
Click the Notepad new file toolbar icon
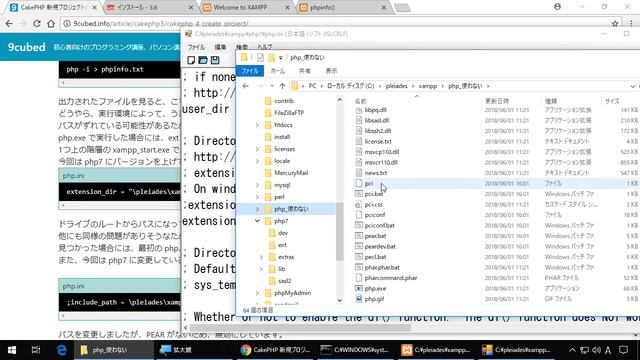click(x=191, y=60)
